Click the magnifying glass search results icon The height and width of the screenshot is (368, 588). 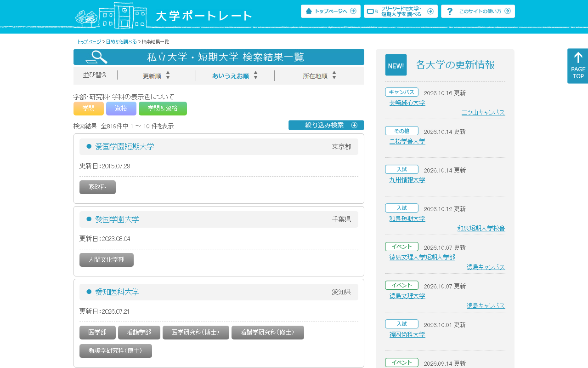(96, 57)
